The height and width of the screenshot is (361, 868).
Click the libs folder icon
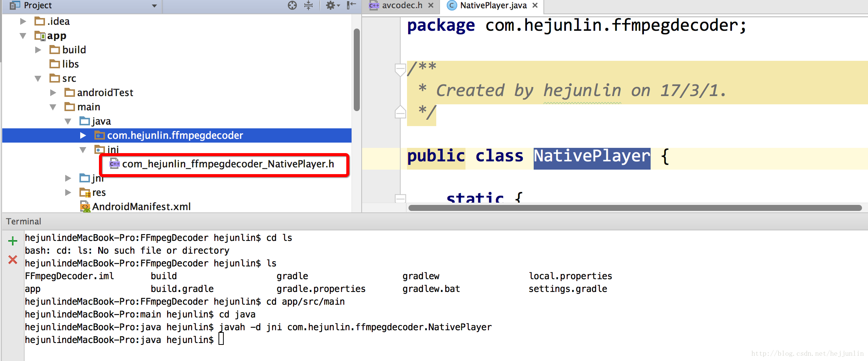[x=55, y=64]
